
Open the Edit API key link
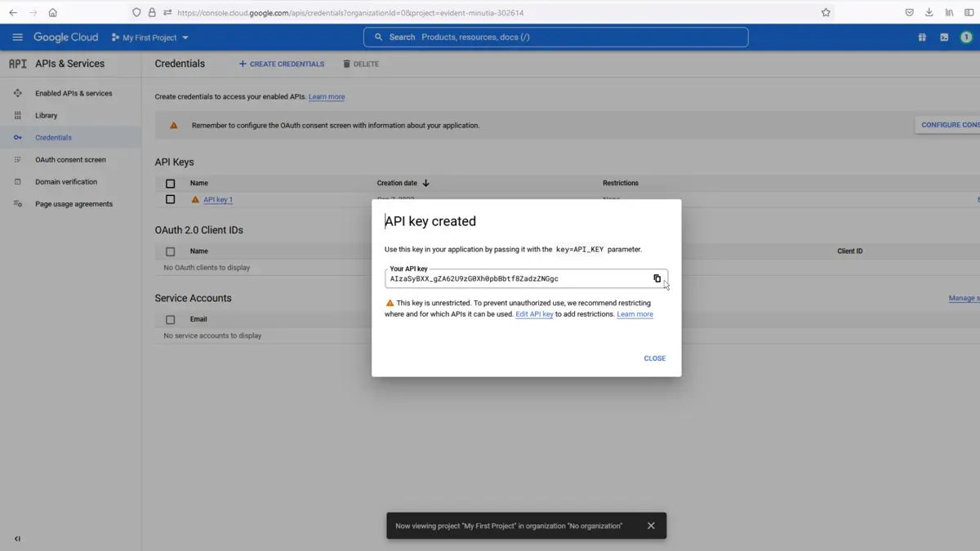534,314
